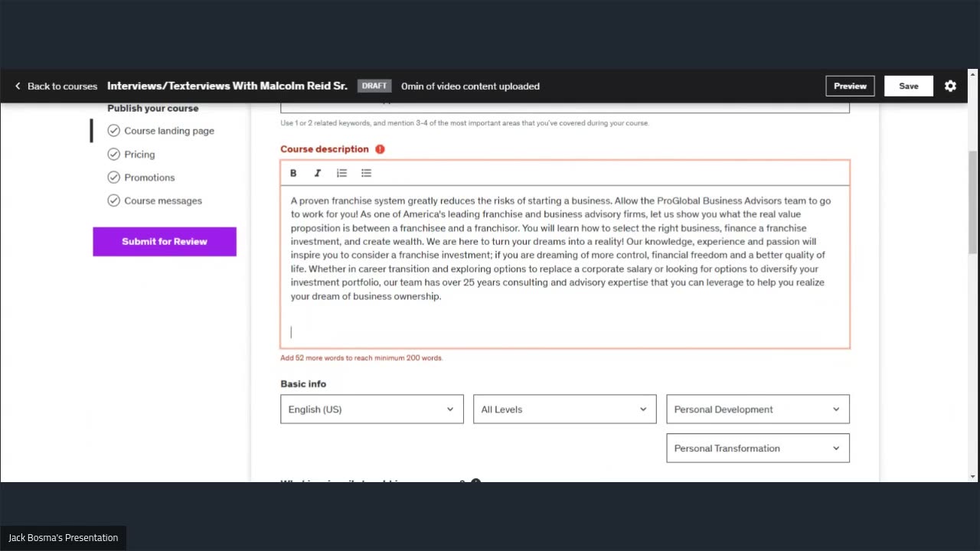Click the check circle next to Promotions

tap(113, 178)
